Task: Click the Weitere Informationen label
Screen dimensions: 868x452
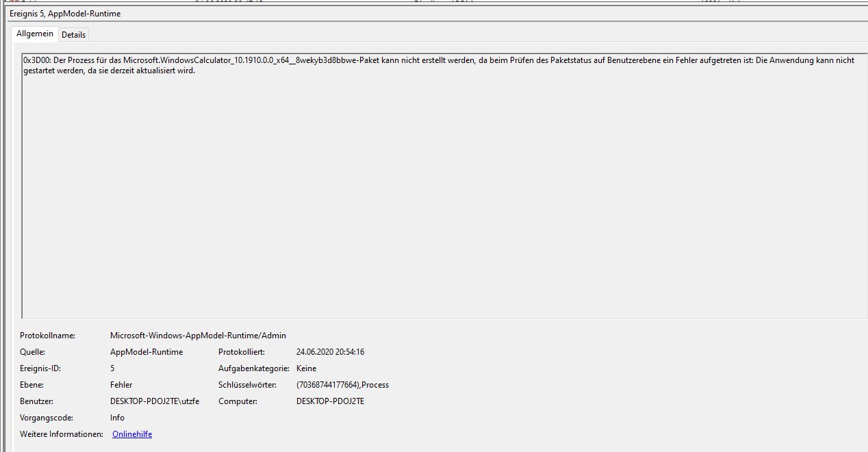Action: click(x=62, y=434)
